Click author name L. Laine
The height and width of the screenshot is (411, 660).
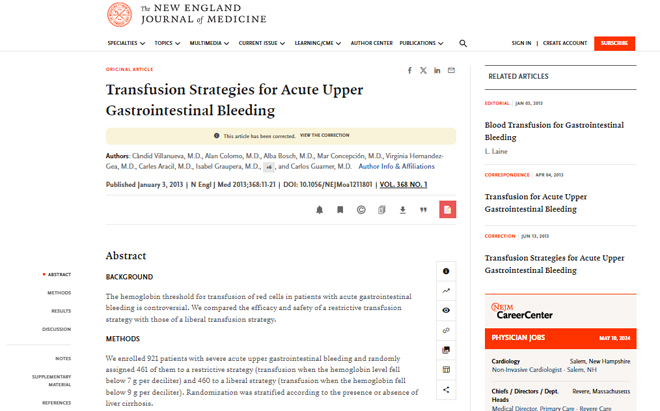tap(496, 151)
